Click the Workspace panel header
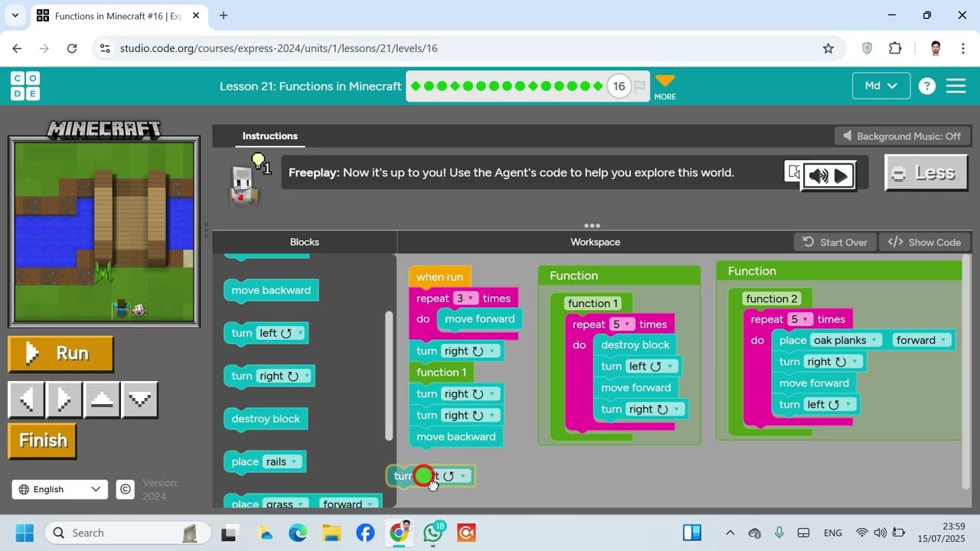This screenshot has height=551, width=980. (x=595, y=242)
